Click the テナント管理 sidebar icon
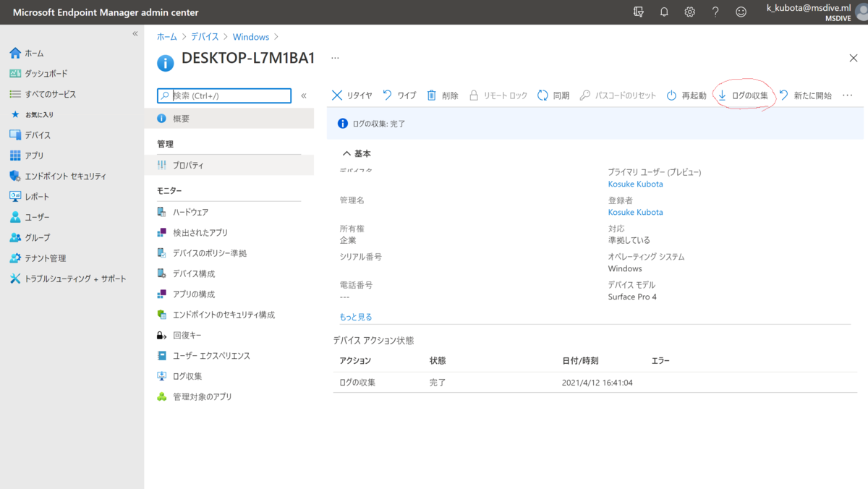868x489 pixels. [x=15, y=258]
